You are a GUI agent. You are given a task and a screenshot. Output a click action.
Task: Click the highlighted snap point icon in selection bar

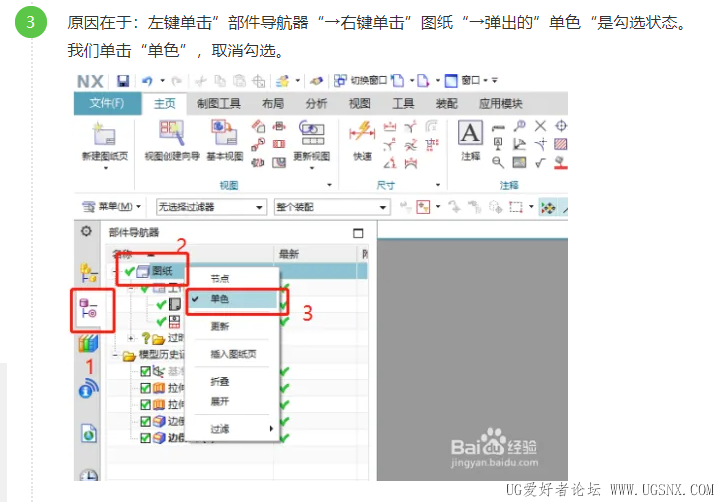pos(548,207)
